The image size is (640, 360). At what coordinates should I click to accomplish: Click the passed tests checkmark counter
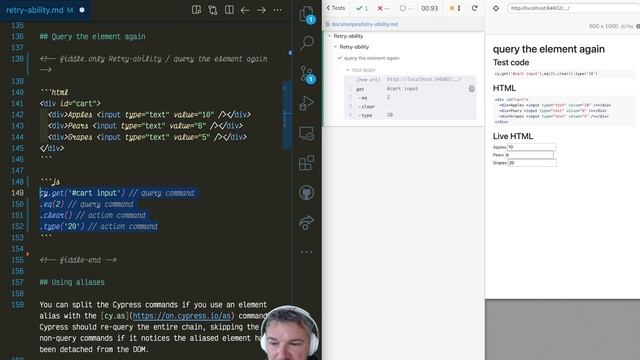[362, 8]
